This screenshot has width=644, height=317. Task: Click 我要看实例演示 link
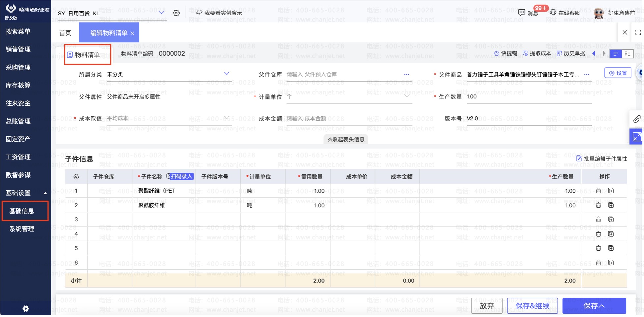pyautogui.click(x=219, y=13)
